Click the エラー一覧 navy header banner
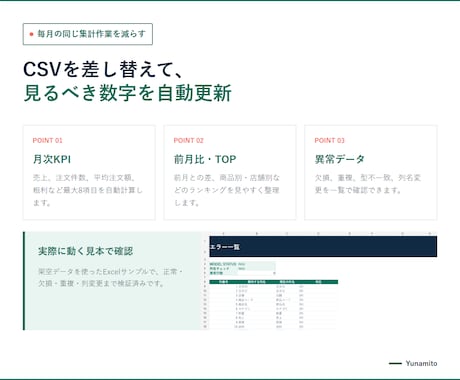Viewport: 460px width, 380px height. pyautogui.click(x=323, y=247)
